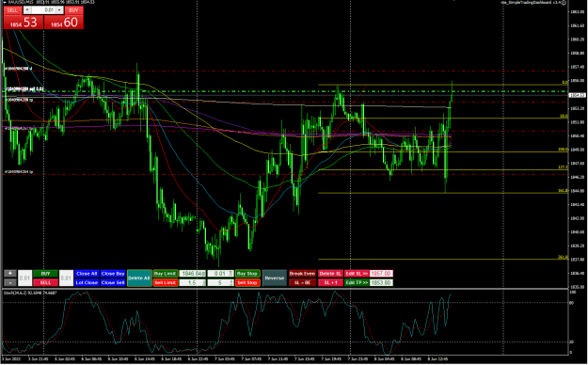
Task: Click the stop loss value field 1857.00
Action: pos(381,274)
